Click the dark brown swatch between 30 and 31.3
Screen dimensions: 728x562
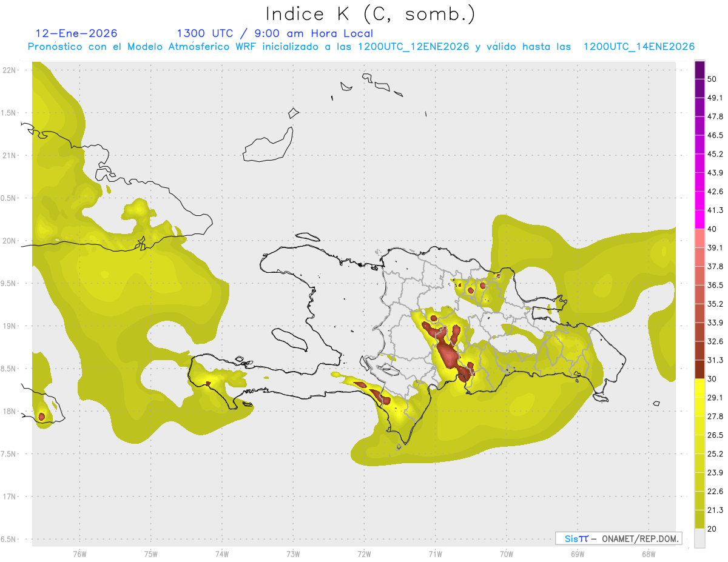click(700, 370)
